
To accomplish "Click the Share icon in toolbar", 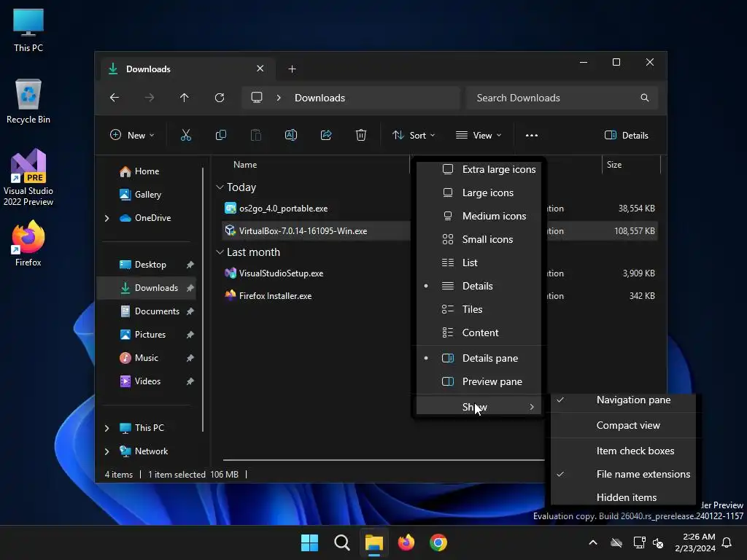I will [x=326, y=135].
